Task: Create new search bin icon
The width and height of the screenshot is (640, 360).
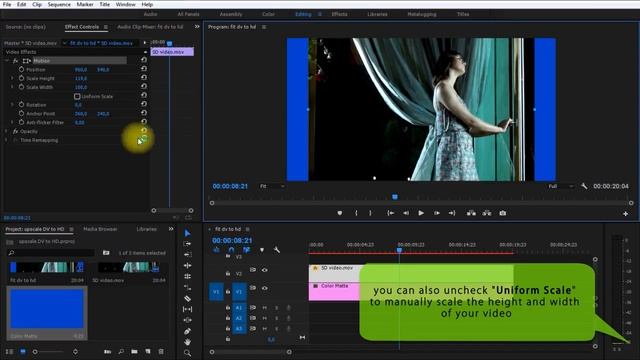Action: point(106,253)
